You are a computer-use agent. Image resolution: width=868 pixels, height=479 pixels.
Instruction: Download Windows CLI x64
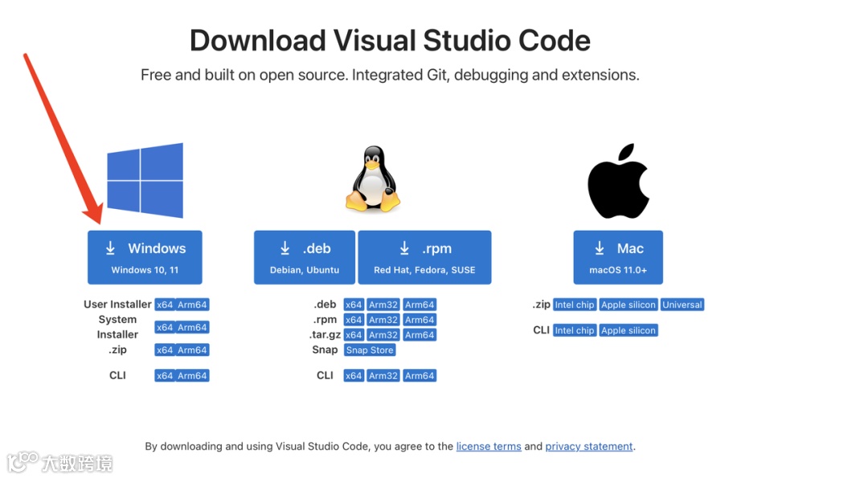click(x=165, y=375)
